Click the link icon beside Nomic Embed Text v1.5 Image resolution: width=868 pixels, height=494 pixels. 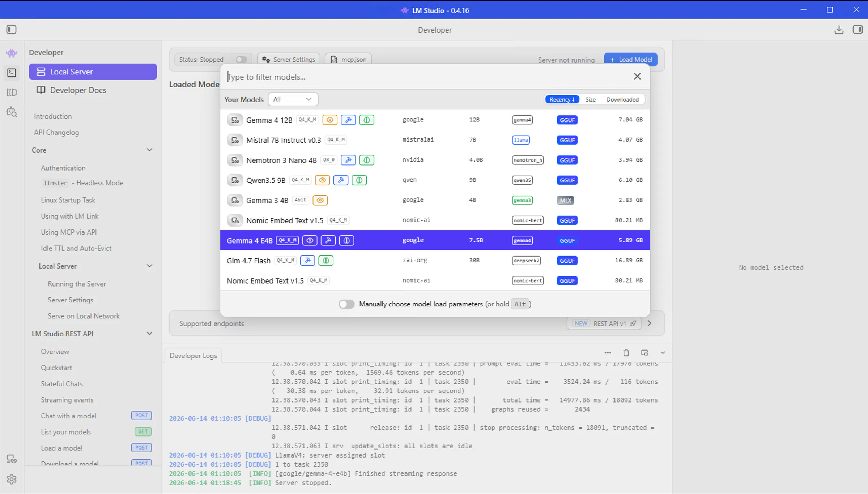pos(235,220)
